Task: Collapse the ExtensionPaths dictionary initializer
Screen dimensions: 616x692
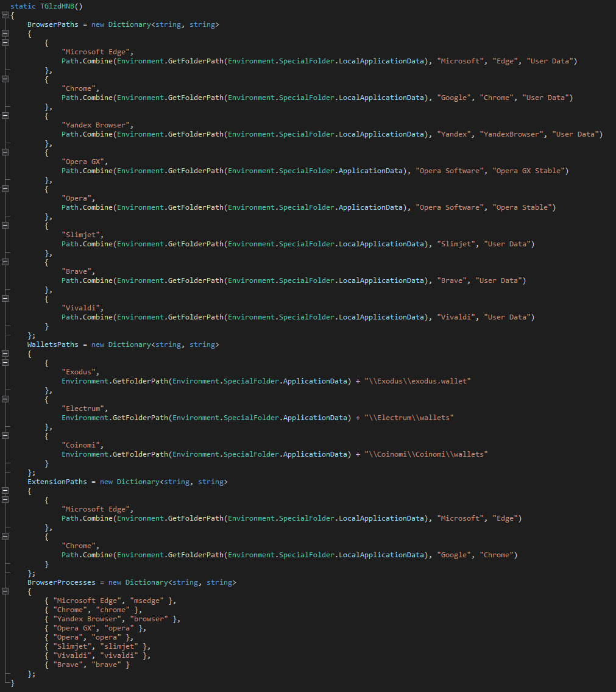Action: [x=5, y=491]
